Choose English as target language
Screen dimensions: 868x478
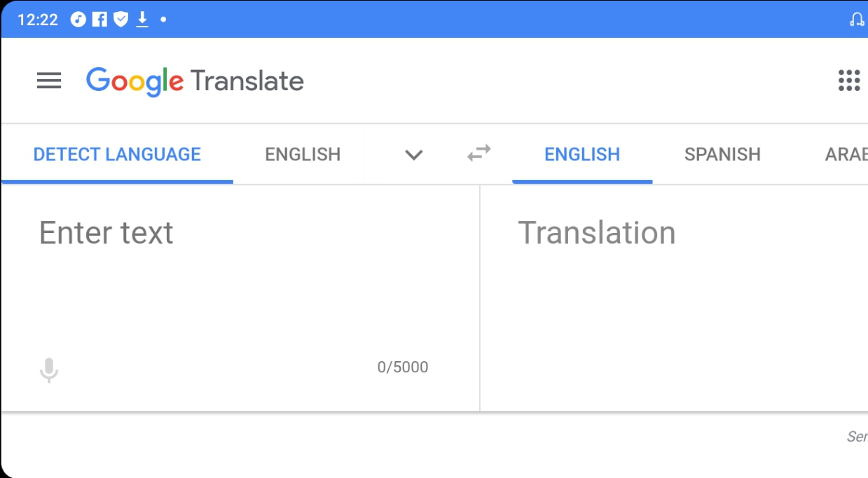click(x=582, y=154)
